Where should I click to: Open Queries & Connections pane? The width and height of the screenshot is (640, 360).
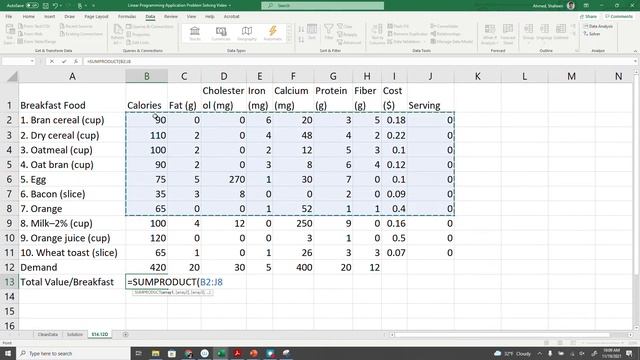pyautogui.click(x=150, y=27)
